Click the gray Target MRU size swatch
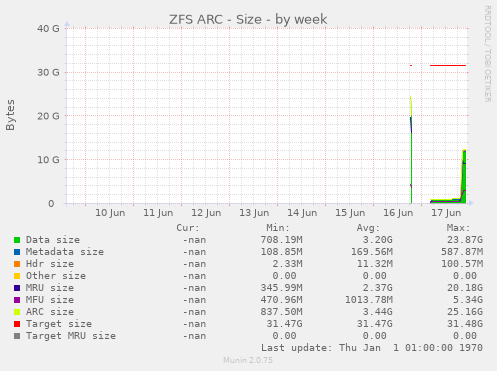The width and height of the screenshot is (497, 371). click(17, 336)
